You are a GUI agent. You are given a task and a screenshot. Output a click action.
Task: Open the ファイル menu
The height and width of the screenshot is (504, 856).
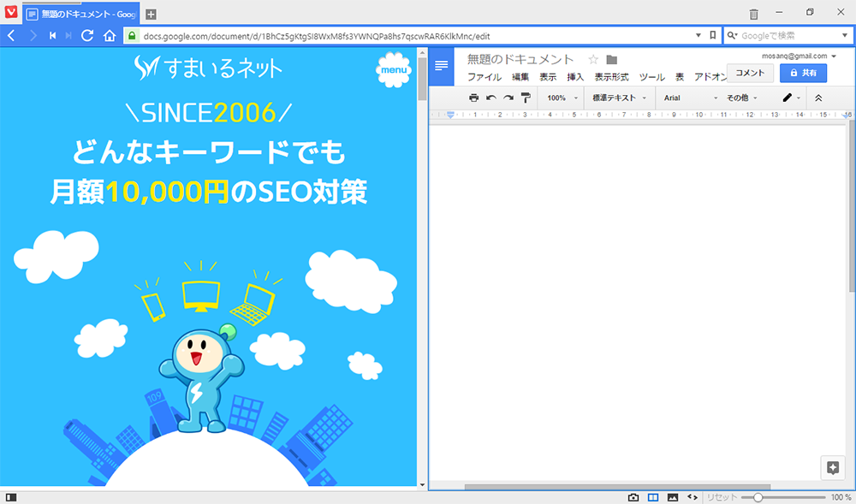484,78
